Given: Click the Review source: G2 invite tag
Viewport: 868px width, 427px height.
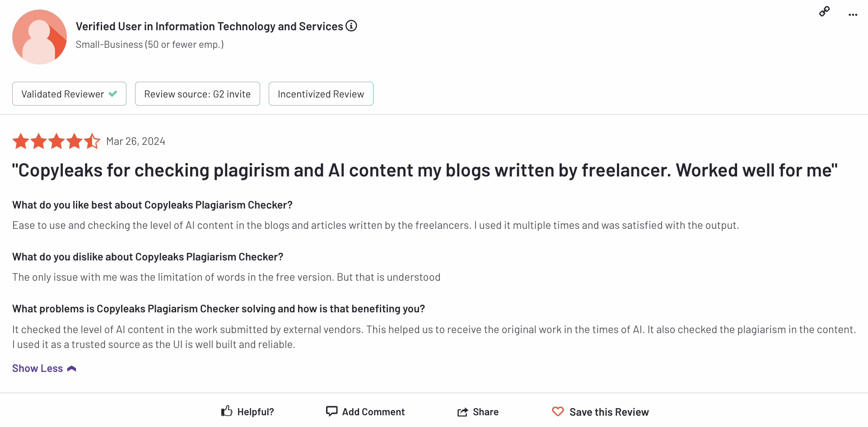Looking at the screenshot, I should [x=197, y=94].
